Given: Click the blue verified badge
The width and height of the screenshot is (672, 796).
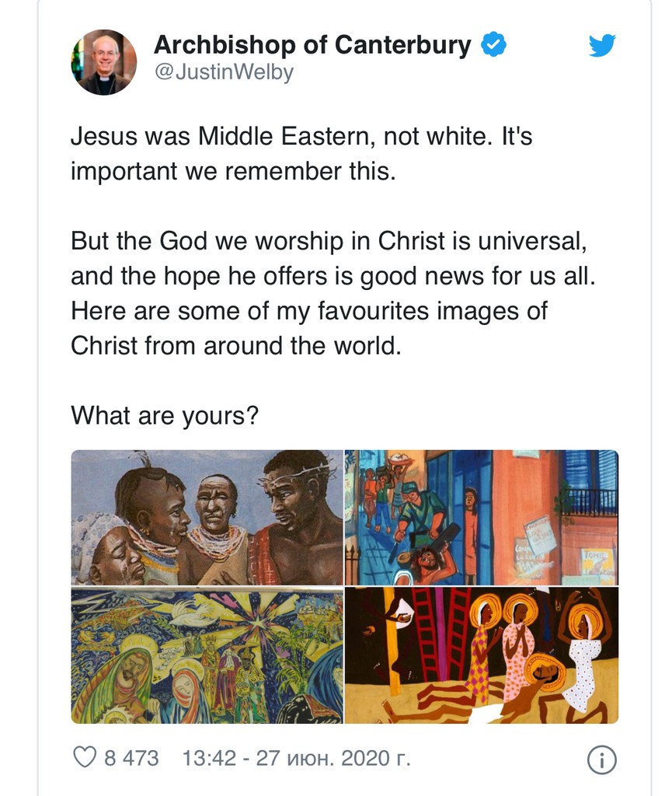Looking at the screenshot, I should (493, 45).
